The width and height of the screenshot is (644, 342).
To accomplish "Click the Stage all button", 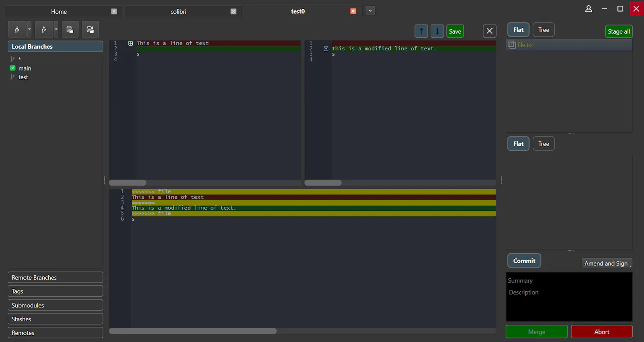I will click(619, 31).
